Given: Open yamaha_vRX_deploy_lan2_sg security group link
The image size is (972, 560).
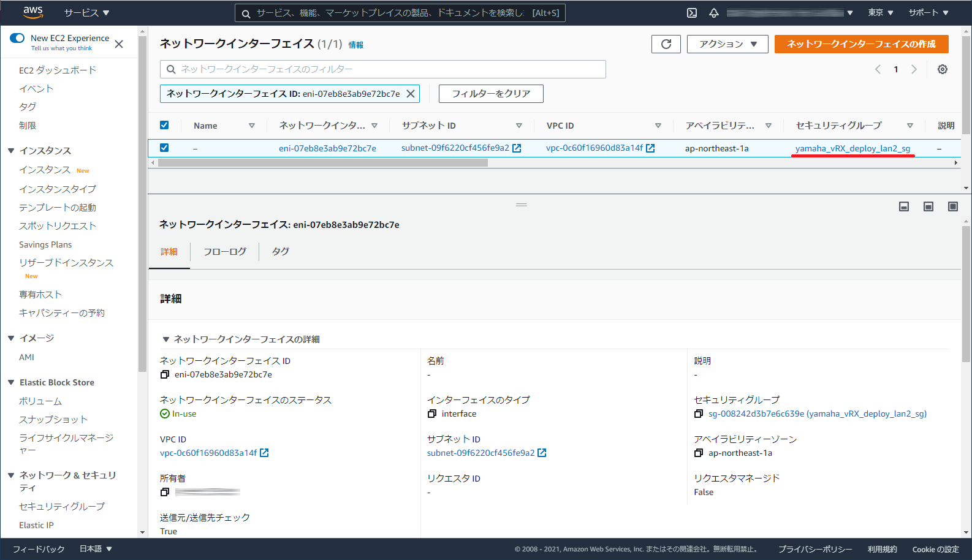Looking at the screenshot, I should pos(852,148).
